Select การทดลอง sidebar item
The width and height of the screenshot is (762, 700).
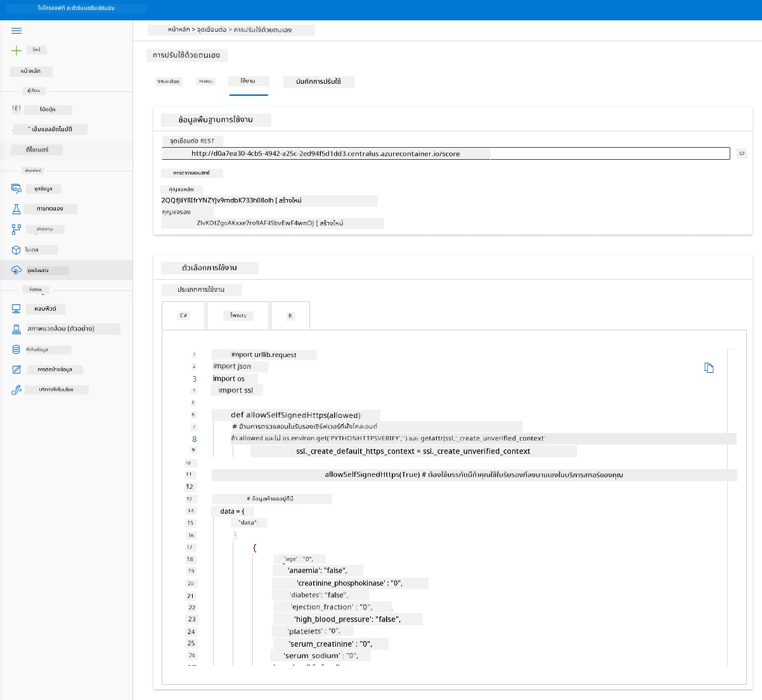coord(50,209)
